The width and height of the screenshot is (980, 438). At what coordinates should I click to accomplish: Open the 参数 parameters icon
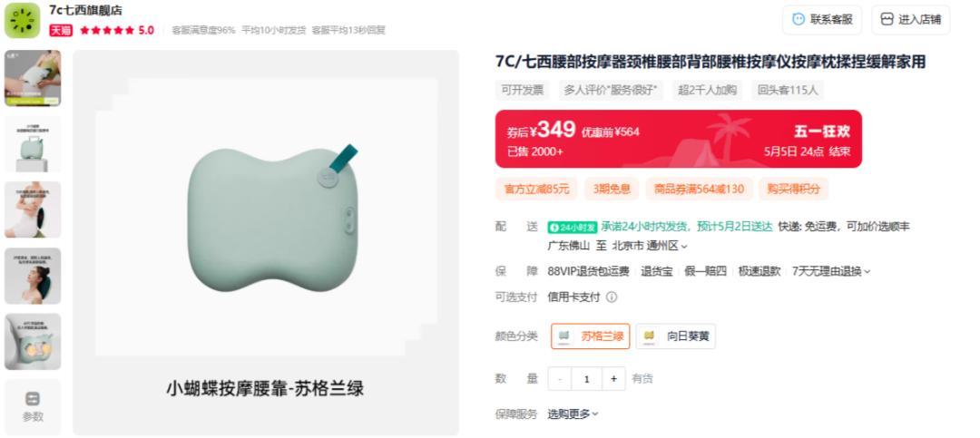point(33,399)
